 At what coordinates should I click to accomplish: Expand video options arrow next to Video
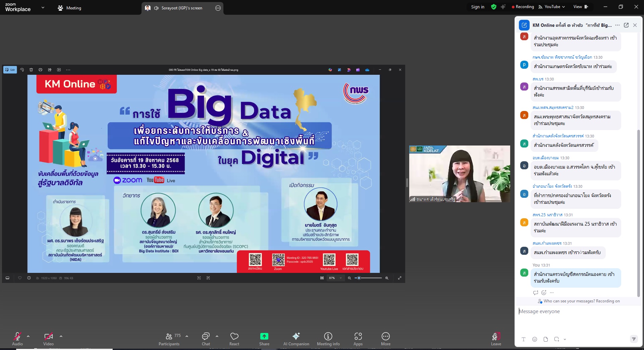(61, 336)
